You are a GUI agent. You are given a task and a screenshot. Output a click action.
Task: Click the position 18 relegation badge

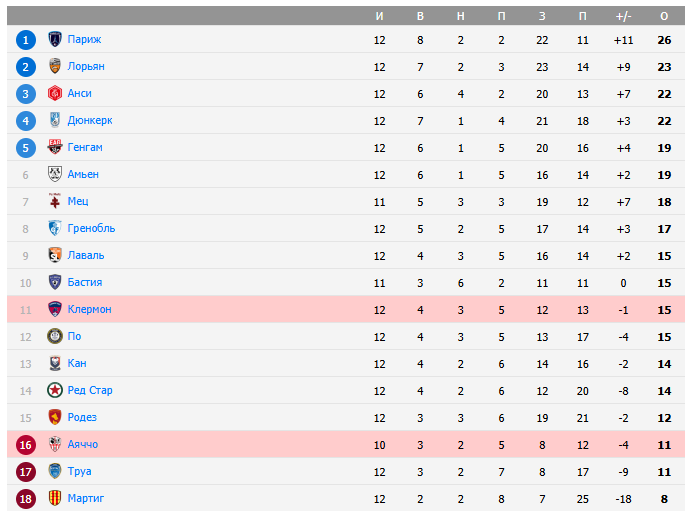tap(26, 498)
